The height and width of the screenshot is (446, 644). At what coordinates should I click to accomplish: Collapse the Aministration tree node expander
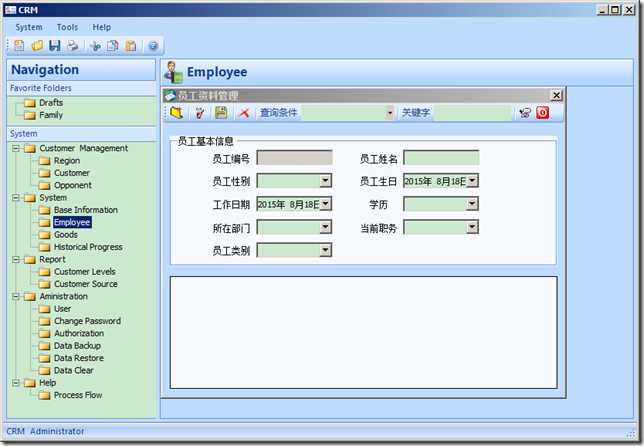point(16,296)
